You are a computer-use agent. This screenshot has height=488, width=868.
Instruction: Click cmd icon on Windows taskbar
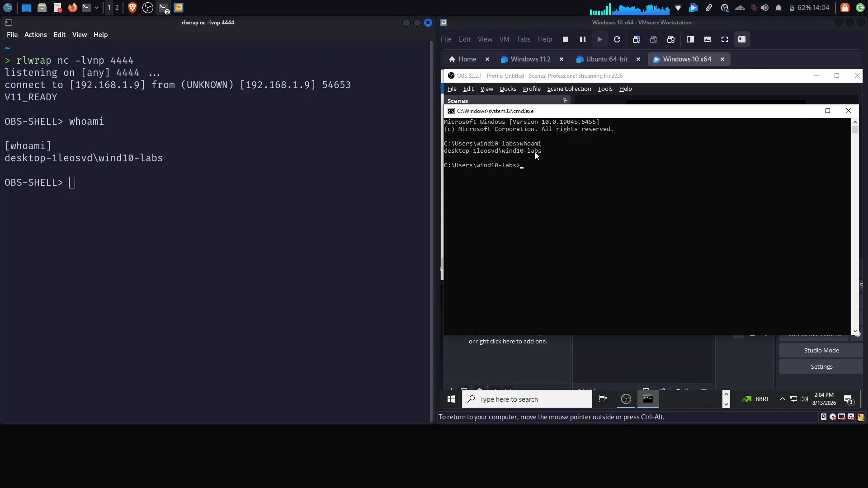[x=648, y=399]
